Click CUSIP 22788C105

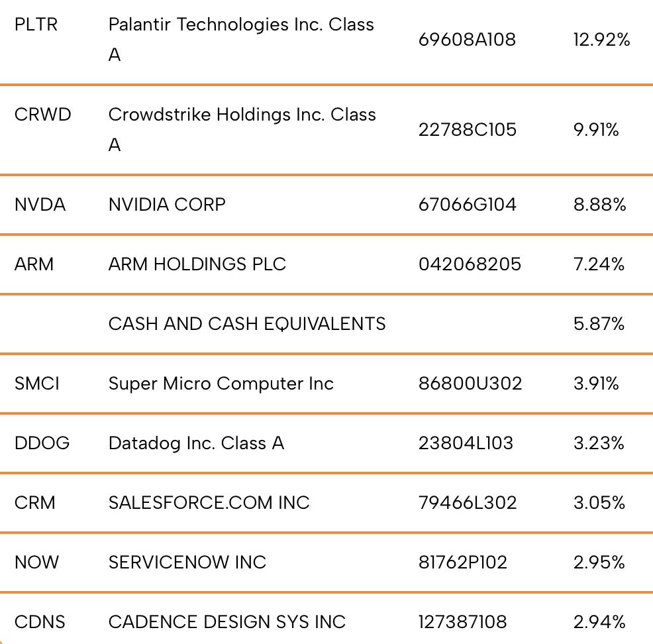[x=468, y=130]
